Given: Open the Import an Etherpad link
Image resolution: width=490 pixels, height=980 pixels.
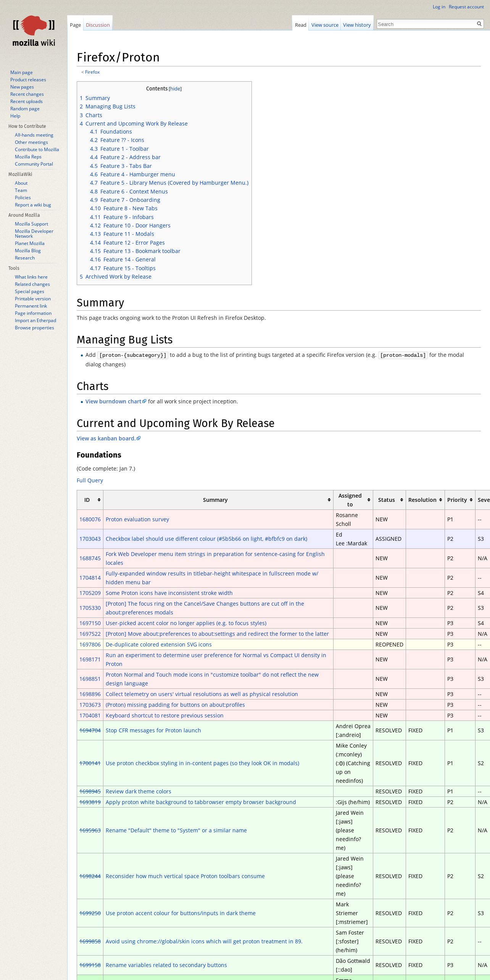Looking at the screenshot, I should pos(35,321).
